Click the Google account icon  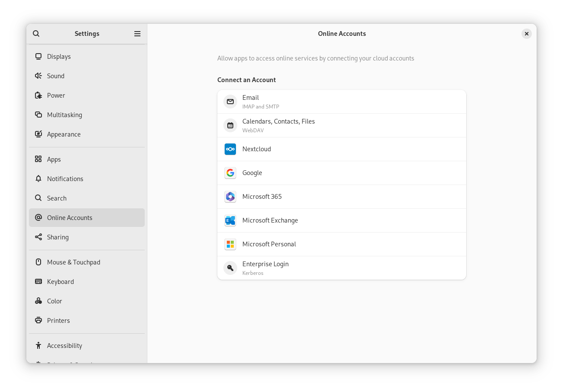[230, 172]
